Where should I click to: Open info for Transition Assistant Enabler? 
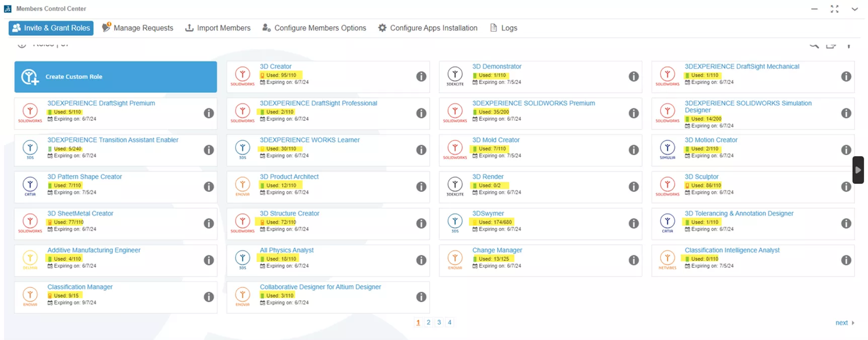pyautogui.click(x=209, y=150)
